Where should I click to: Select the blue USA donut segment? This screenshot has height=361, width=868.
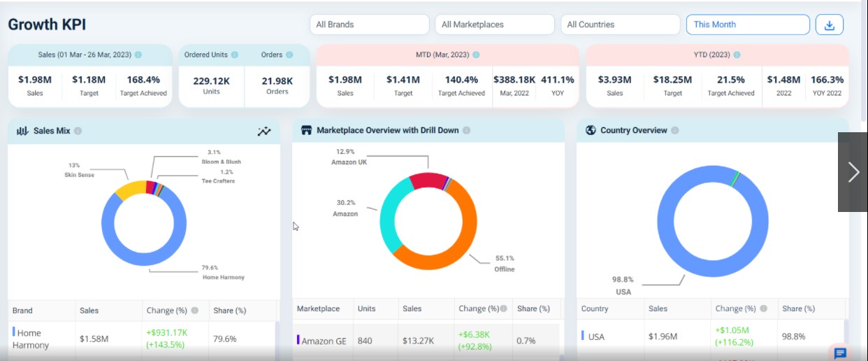pyautogui.click(x=713, y=269)
